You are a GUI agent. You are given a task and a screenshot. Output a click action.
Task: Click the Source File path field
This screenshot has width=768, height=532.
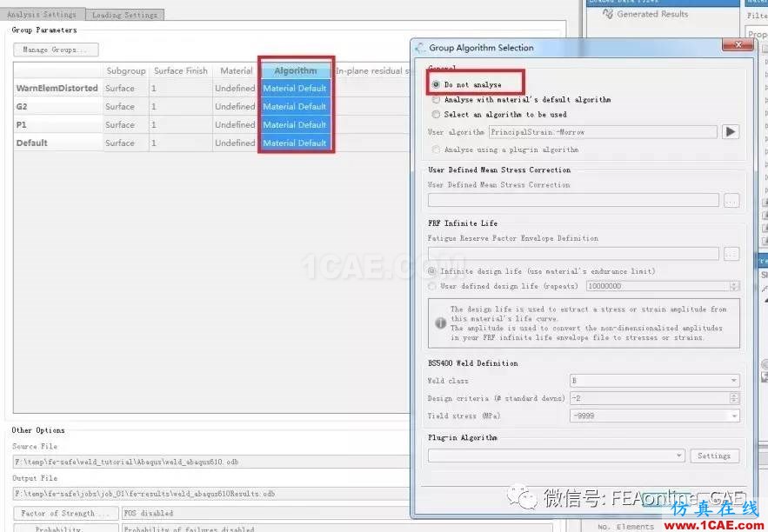click(x=211, y=462)
